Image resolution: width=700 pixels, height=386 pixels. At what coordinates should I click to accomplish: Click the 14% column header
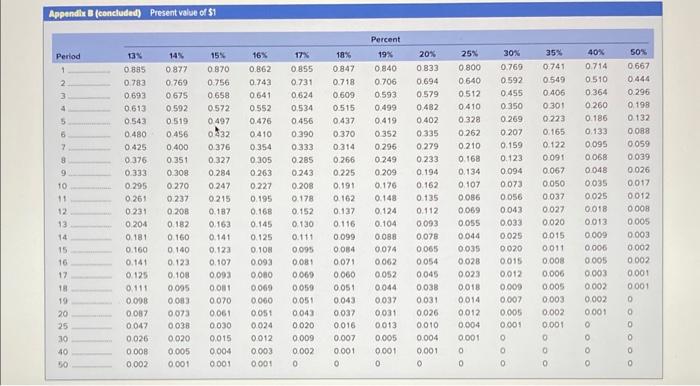coord(176,56)
